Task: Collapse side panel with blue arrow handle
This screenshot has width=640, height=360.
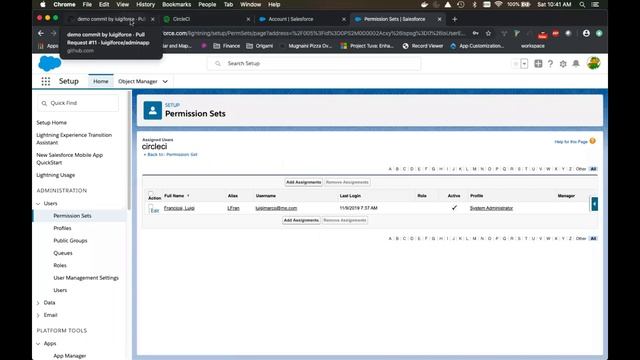Action: click(595, 204)
